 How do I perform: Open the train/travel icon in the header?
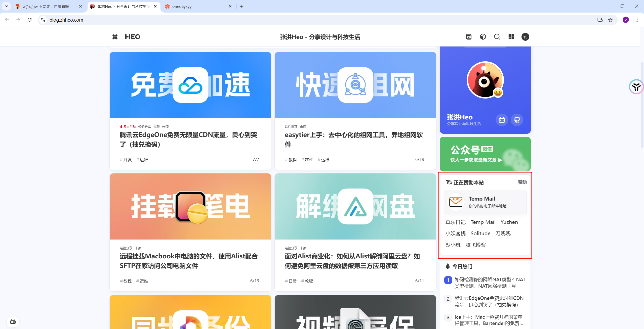[469, 37]
